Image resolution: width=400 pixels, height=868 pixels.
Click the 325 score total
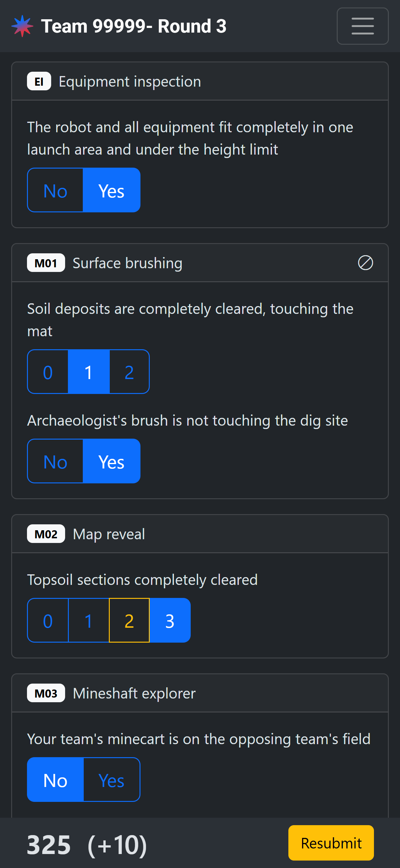pos(49,844)
